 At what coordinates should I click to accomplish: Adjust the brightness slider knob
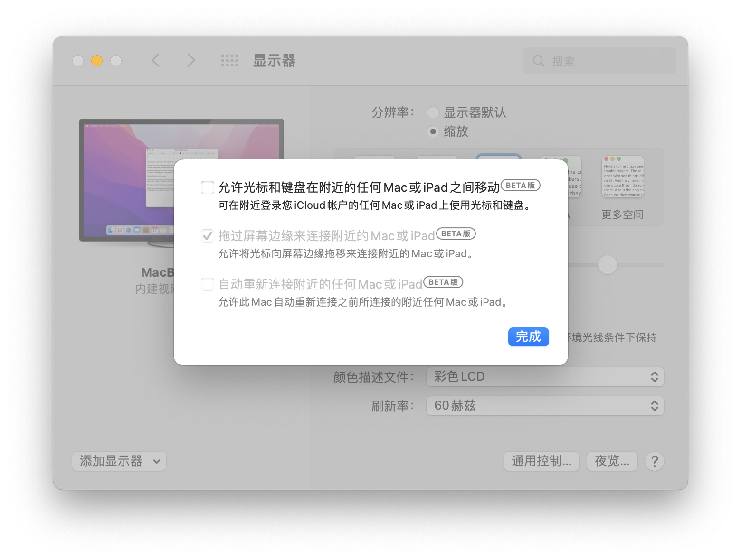607,265
